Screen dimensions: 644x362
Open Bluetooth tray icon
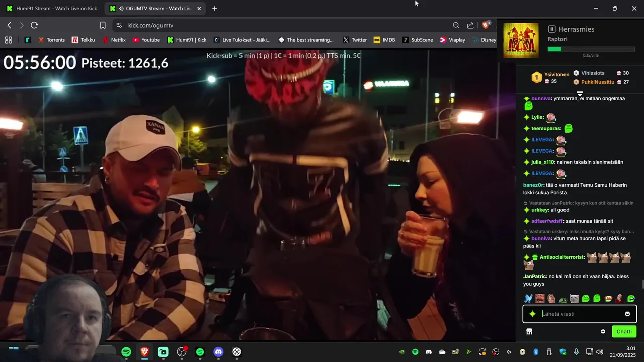[536, 352]
